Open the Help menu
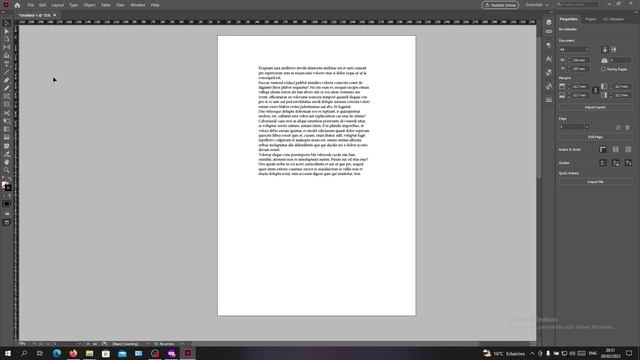The image size is (640, 360). pos(155,5)
